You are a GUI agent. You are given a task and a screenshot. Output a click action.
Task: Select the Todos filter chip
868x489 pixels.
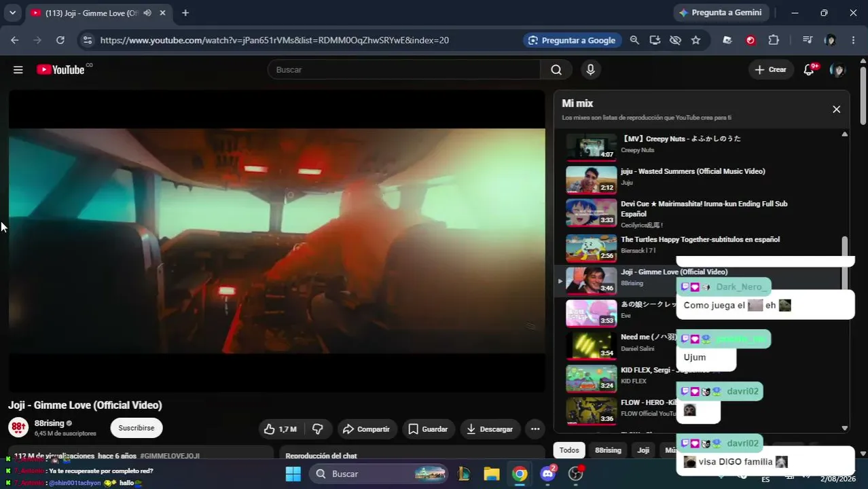click(569, 450)
